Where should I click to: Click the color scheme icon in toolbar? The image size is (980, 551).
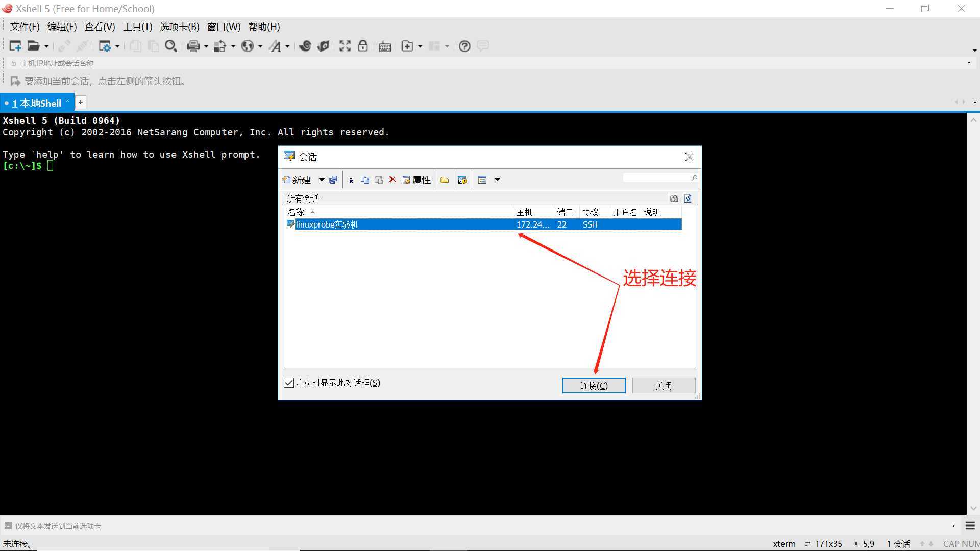(x=220, y=46)
